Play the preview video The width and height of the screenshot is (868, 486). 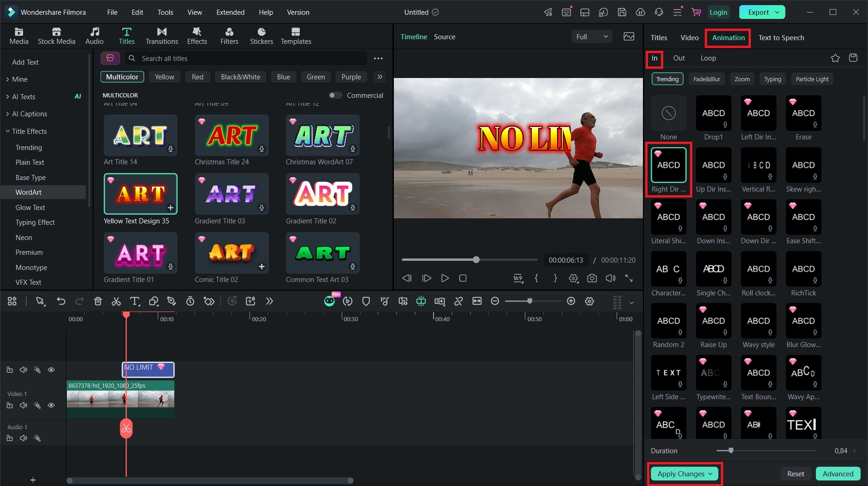(445, 278)
